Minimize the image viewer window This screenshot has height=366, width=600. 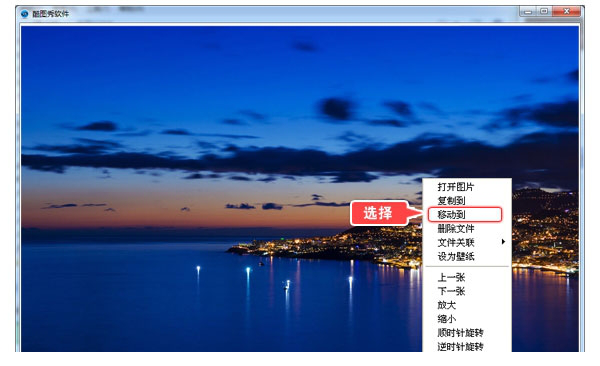[528, 11]
